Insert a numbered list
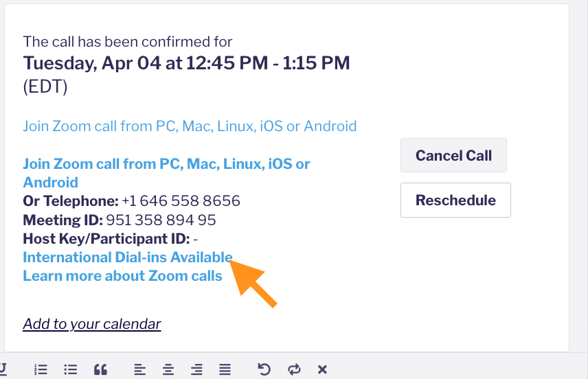This screenshot has width=588, height=379. 41,369
